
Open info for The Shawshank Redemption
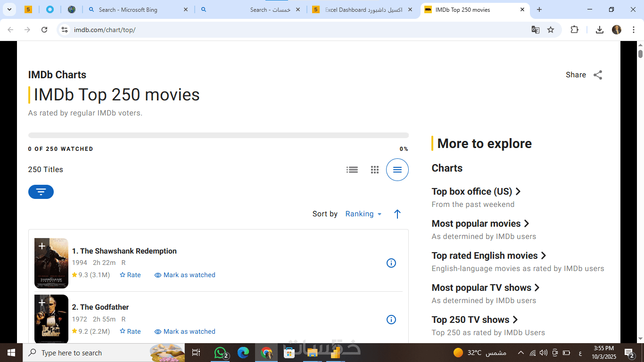[391, 263]
